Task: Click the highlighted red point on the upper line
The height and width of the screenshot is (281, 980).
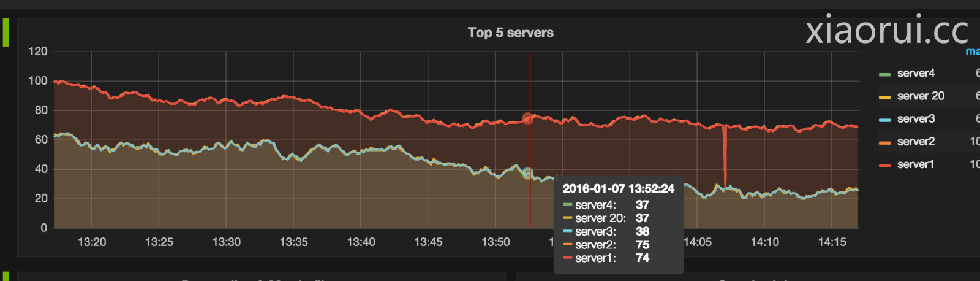Action: tap(528, 118)
